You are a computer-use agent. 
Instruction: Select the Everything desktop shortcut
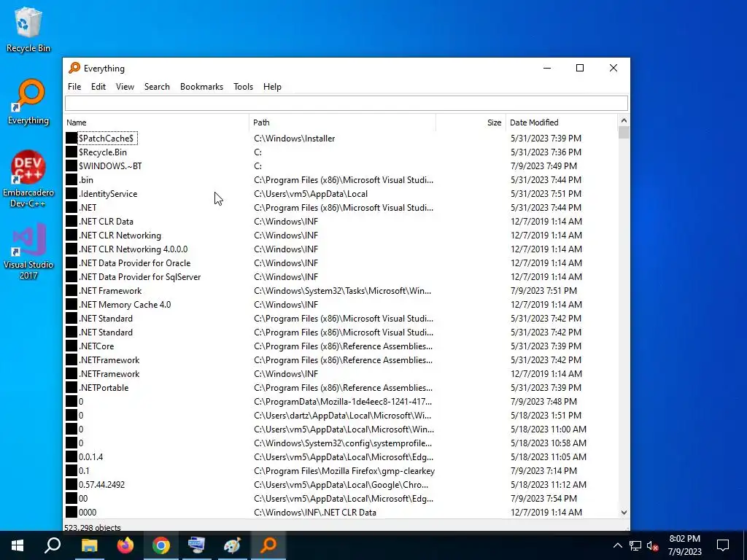click(x=28, y=102)
